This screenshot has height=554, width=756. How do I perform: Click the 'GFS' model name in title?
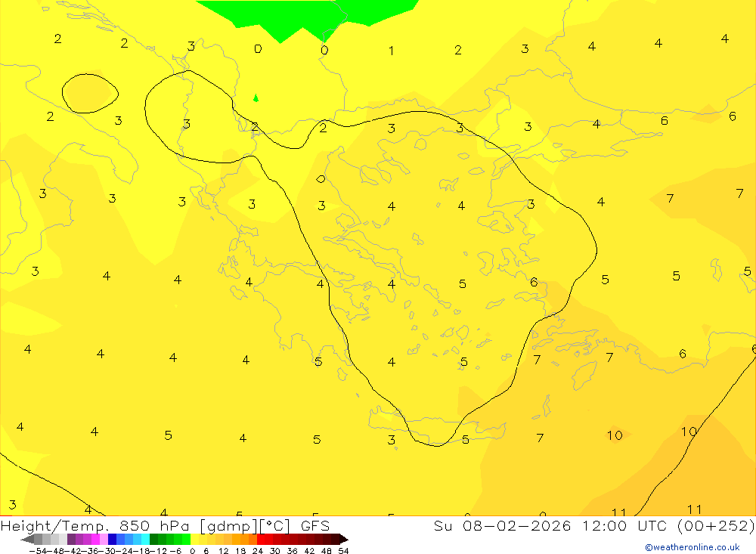pos(315,525)
